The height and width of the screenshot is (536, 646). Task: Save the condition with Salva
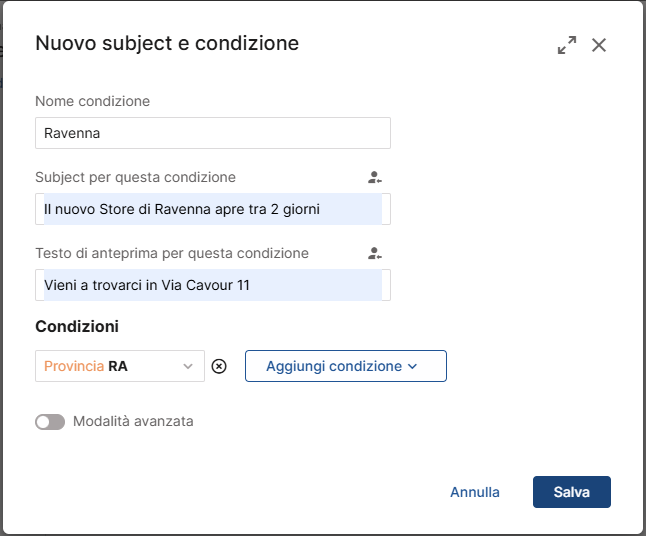[x=572, y=492]
